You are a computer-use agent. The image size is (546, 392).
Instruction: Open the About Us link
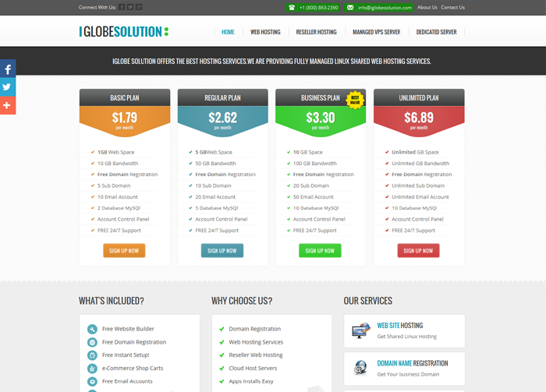tap(427, 7)
